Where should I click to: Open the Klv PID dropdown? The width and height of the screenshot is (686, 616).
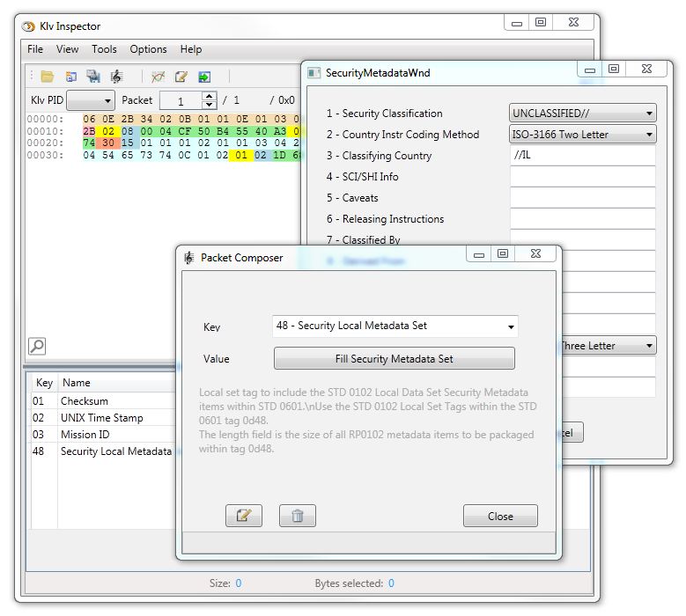tap(91, 101)
